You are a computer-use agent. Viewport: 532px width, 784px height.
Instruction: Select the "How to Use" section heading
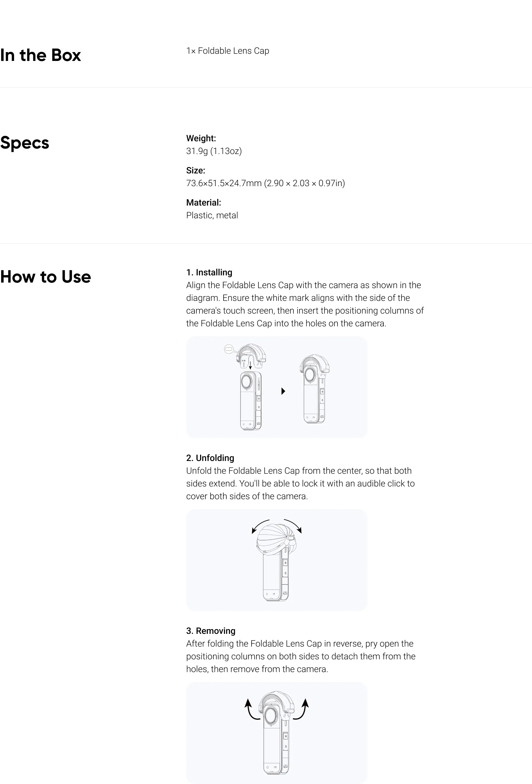point(45,277)
